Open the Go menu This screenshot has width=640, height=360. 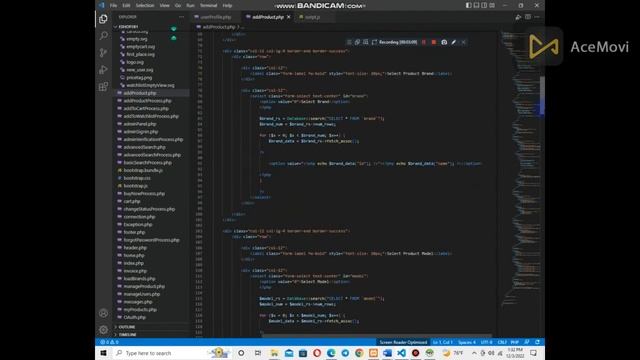pyautogui.click(x=178, y=6)
